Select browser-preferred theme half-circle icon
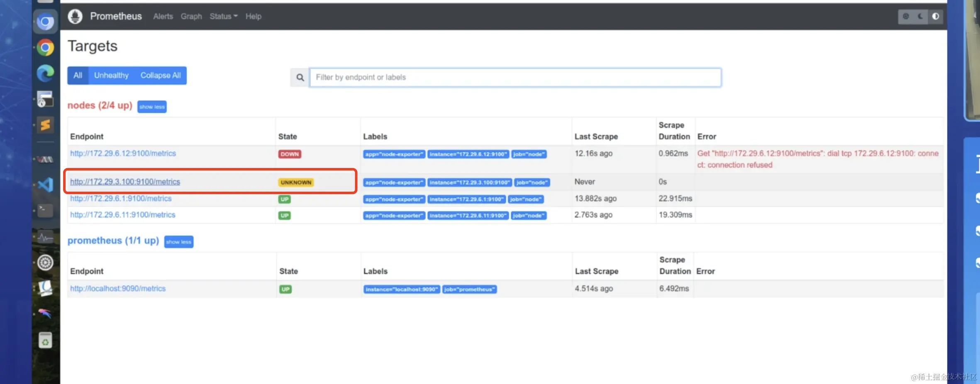This screenshot has width=980, height=384. pyautogui.click(x=936, y=17)
